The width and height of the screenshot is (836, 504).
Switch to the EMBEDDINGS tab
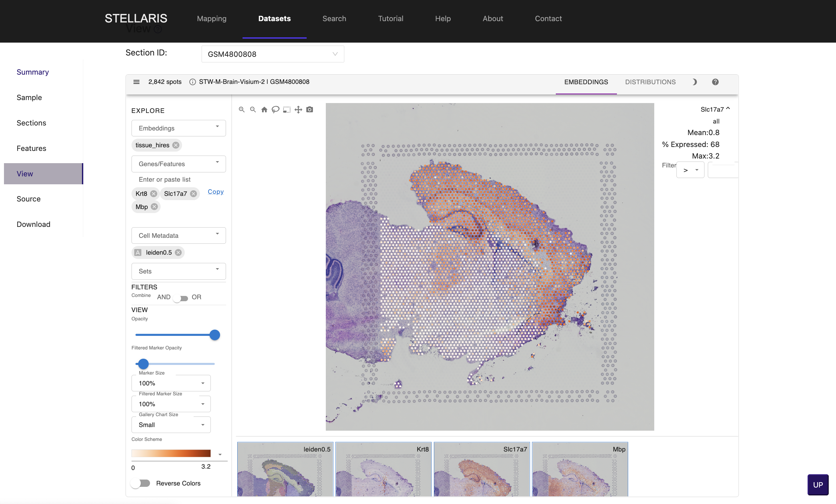pos(586,82)
